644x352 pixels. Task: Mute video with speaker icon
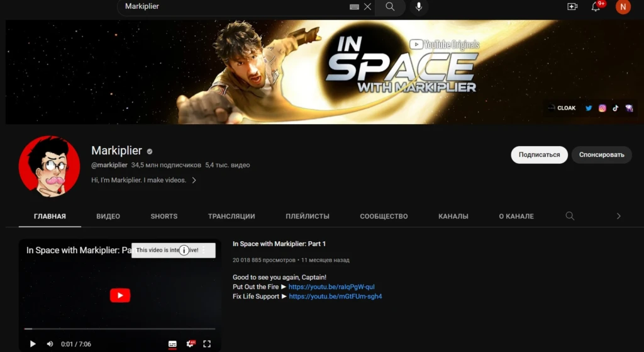click(50, 344)
